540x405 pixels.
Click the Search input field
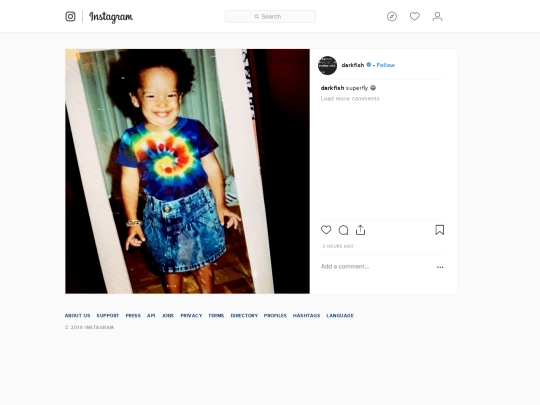270,17
